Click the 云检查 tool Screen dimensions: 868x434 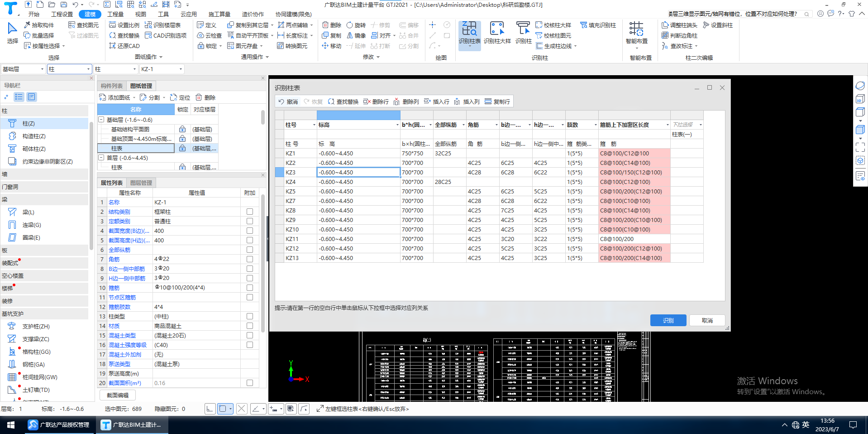(x=210, y=35)
